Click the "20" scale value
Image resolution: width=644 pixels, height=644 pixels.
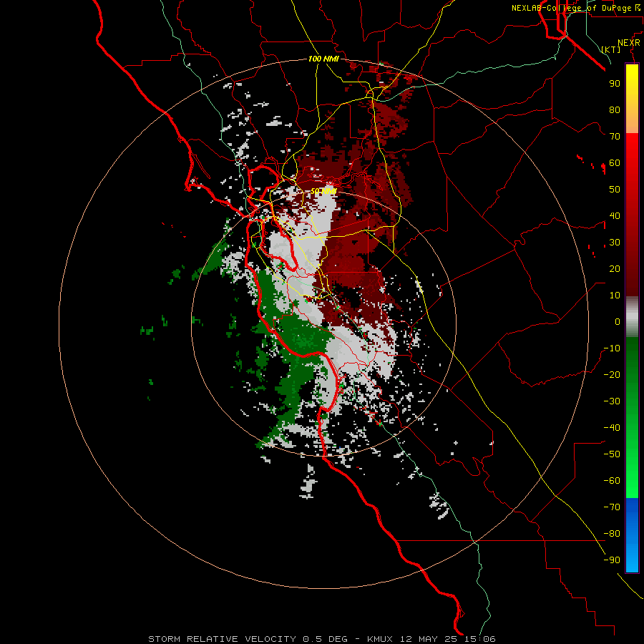pos(615,268)
